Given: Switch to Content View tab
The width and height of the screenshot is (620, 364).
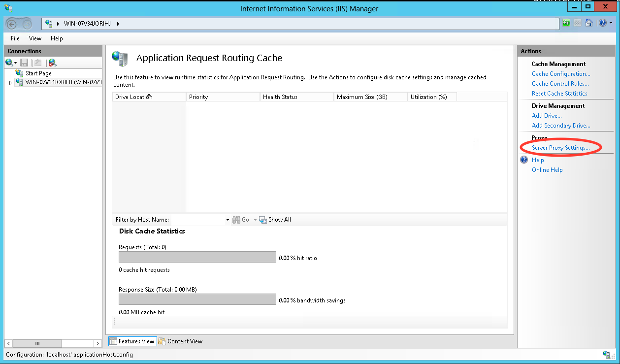Looking at the screenshot, I should point(180,341).
